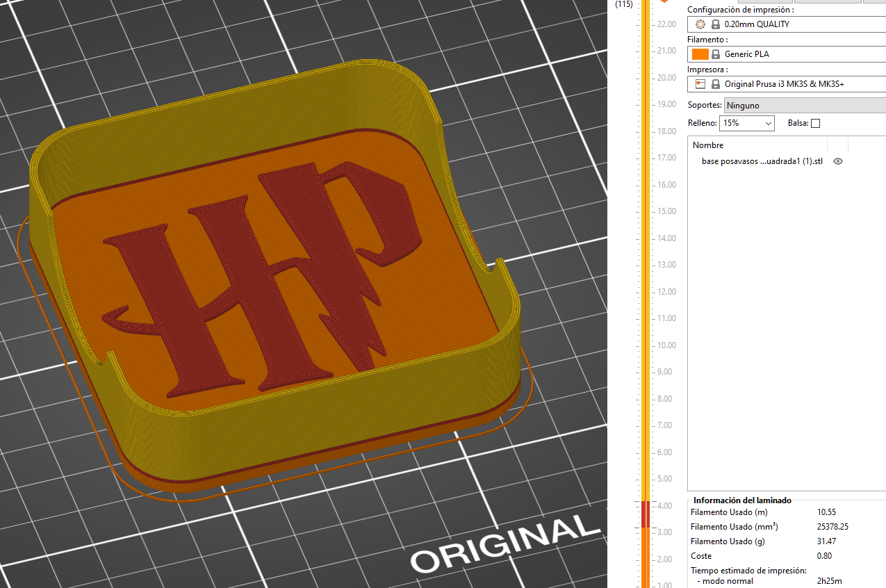Click the orange filament color swatch
Viewport: 886px width, 588px height.
[700, 54]
